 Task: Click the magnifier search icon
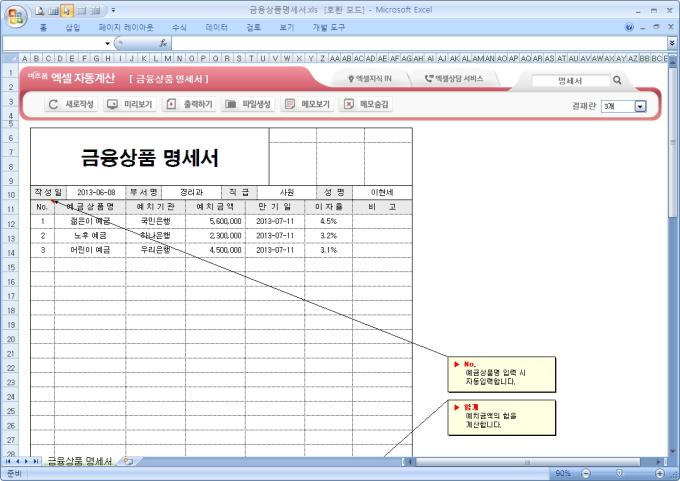tap(617, 80)
